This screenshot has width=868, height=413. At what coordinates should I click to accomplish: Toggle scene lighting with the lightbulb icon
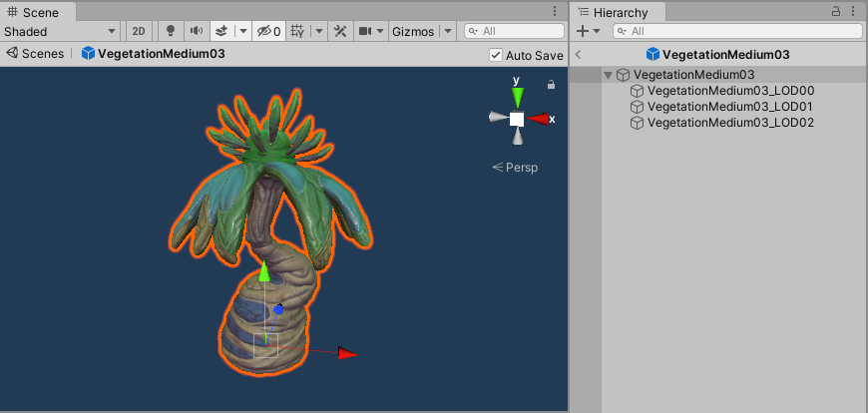coord(170,31)
